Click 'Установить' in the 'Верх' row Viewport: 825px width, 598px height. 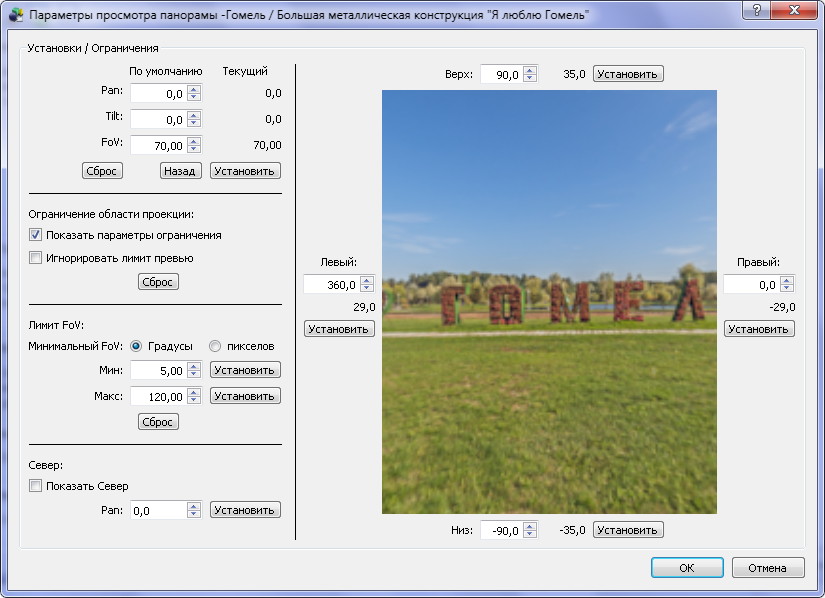coord(628,74)
